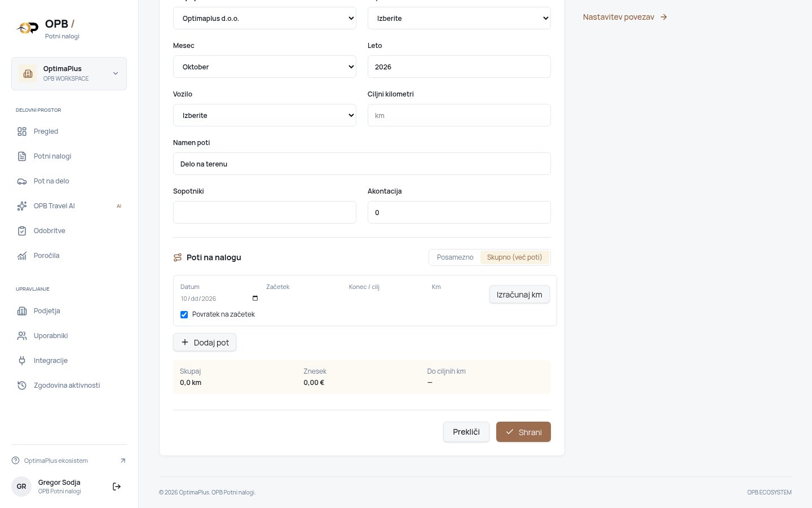Viewport: 812px width, 508px height.
Task: Click the Sopotniki input field
Action: coord(264,212)
